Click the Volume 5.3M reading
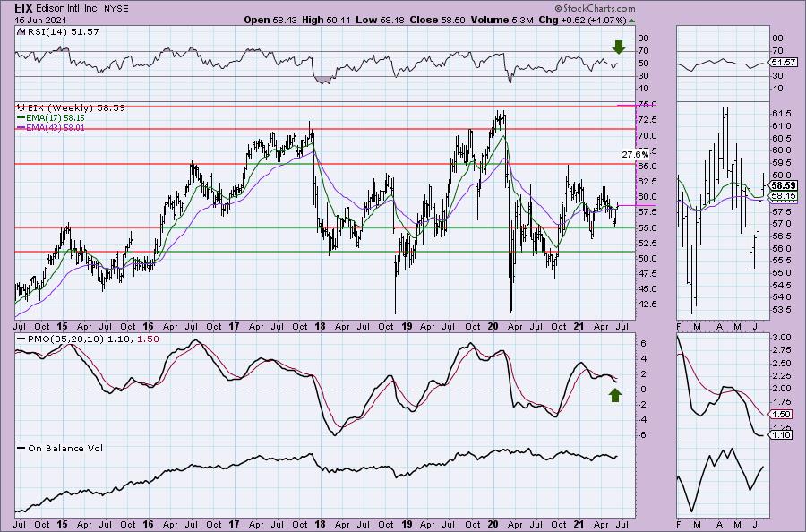This screenshot has width=806, height=532. (502, 20)
